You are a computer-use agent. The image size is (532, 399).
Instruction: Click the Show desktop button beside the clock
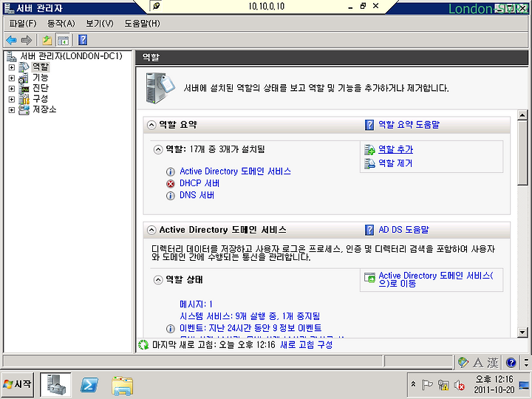pyautogui.click(x=524, y=385)
